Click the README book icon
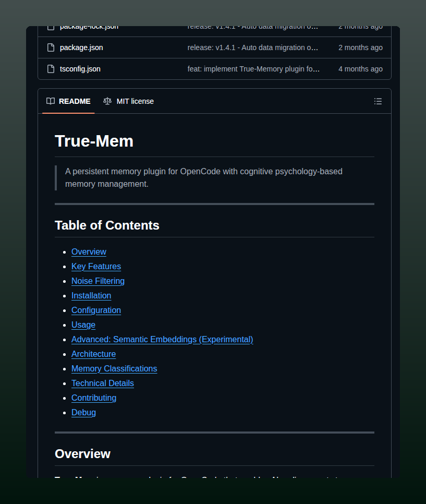The height and width of the screenshot is (504, 426). [51, 101]
